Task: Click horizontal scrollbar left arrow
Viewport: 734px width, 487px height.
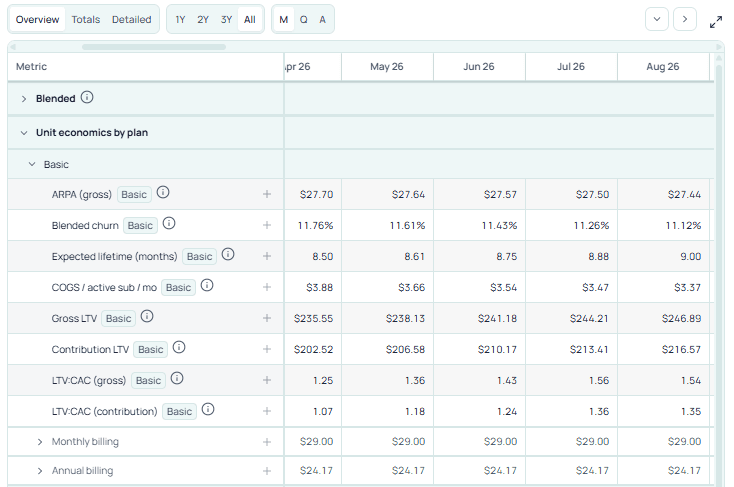Action: tap(13, 47)
